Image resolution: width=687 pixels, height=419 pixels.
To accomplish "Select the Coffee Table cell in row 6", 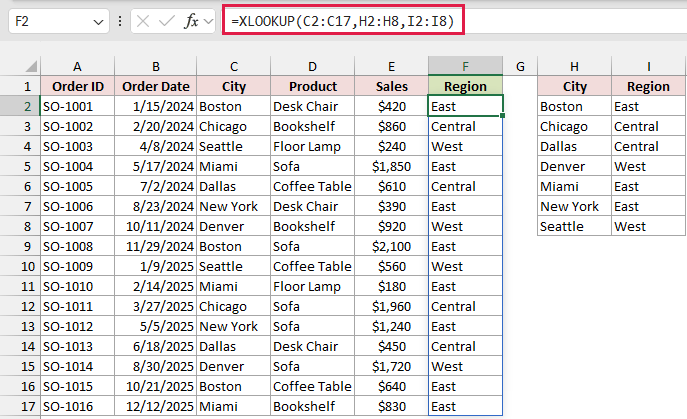I will [312, 186].
